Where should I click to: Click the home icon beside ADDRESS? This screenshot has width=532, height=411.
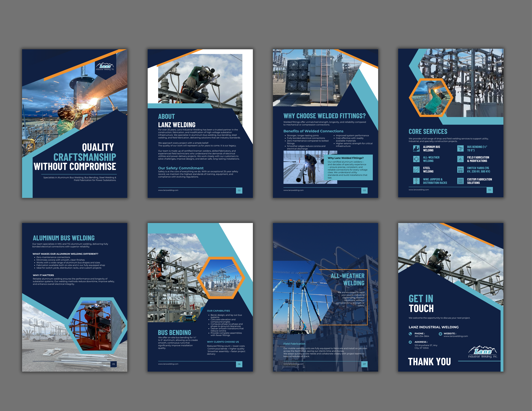click(x=410, y=342)
